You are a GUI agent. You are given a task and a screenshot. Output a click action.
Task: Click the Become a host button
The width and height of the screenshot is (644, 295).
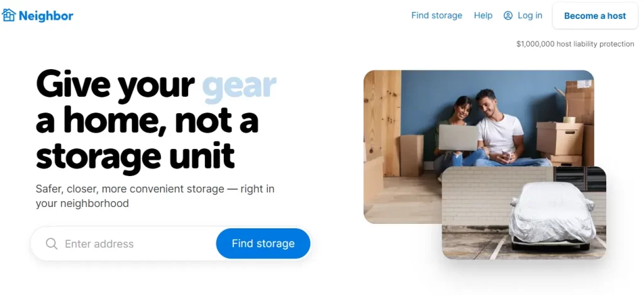click(x=595, y=16)
